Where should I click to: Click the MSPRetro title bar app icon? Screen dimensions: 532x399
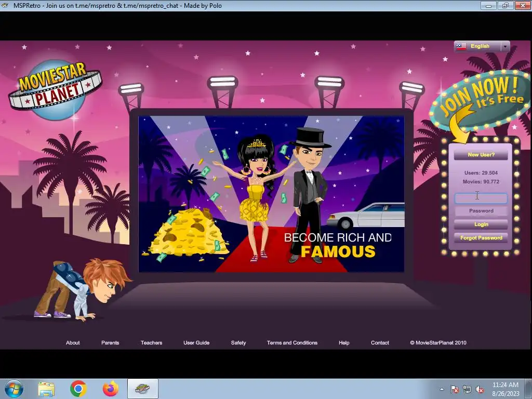pyautogui.click(x=5, y=5)
